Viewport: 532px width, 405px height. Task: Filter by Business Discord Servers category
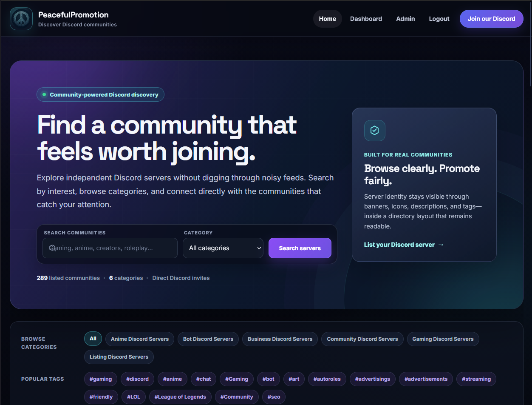pyautogui.click(x=280, y=339)
